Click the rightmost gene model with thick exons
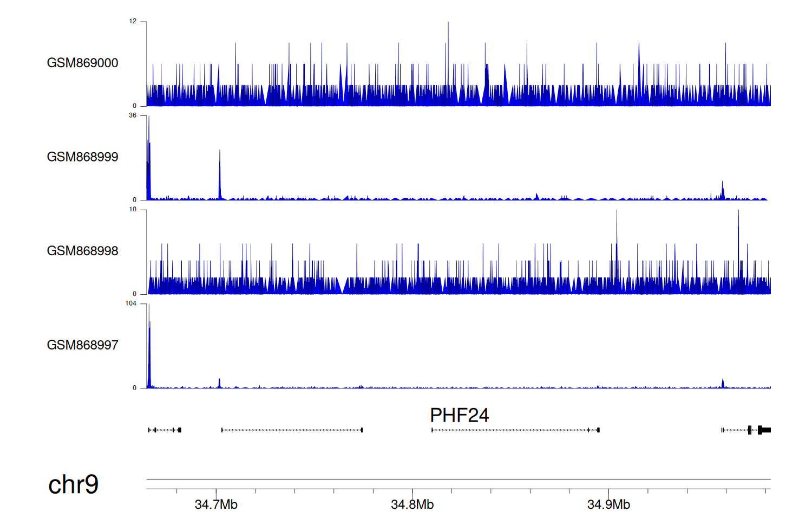Viewport: 812px width, 531px height. tap(746, 430)
